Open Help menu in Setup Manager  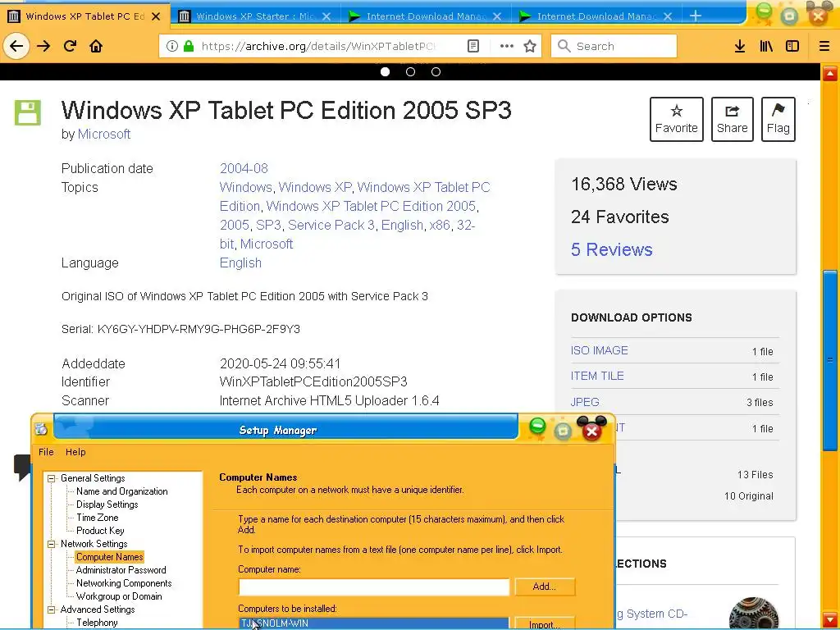75,452
